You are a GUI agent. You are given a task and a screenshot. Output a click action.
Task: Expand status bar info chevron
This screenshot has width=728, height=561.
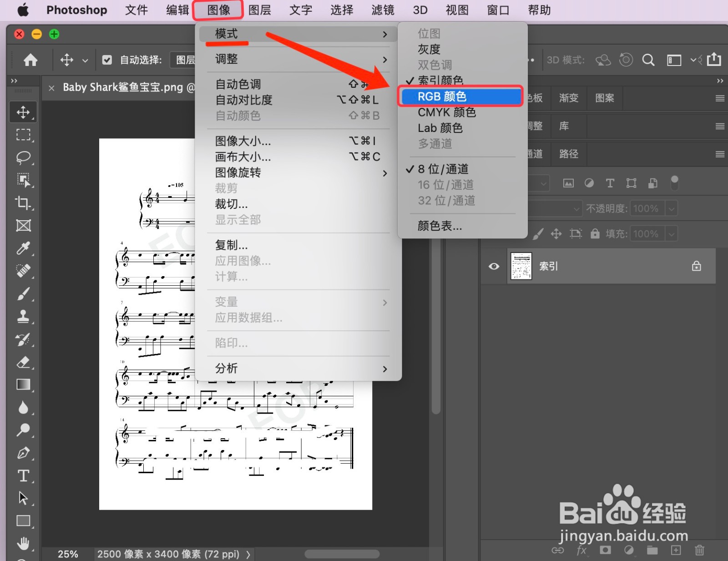(248, 554)
